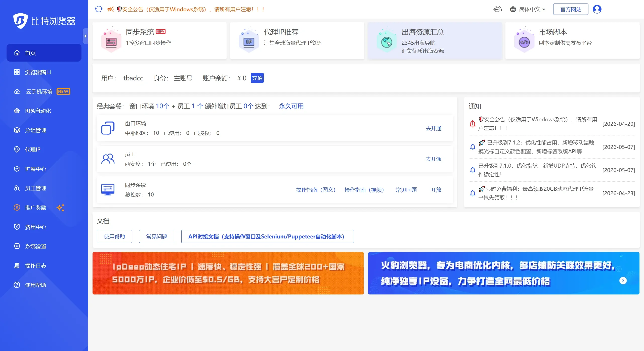
Task: Click the globe language icon
Action: coord(513,9)
